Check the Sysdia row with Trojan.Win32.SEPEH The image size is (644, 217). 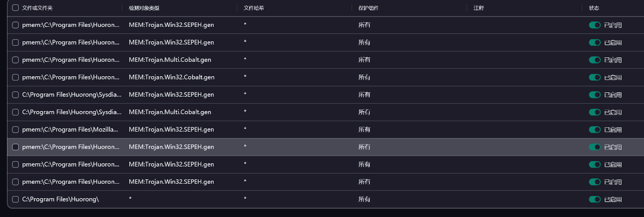15,95
